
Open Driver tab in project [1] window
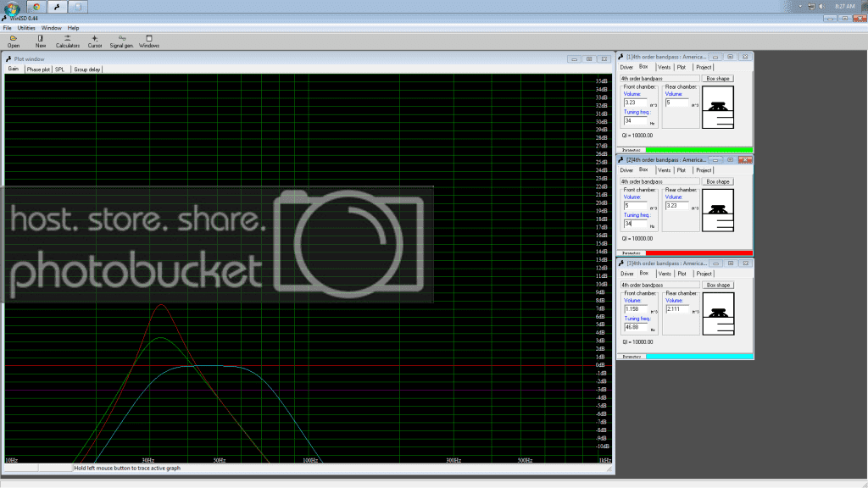click(626, 68)
